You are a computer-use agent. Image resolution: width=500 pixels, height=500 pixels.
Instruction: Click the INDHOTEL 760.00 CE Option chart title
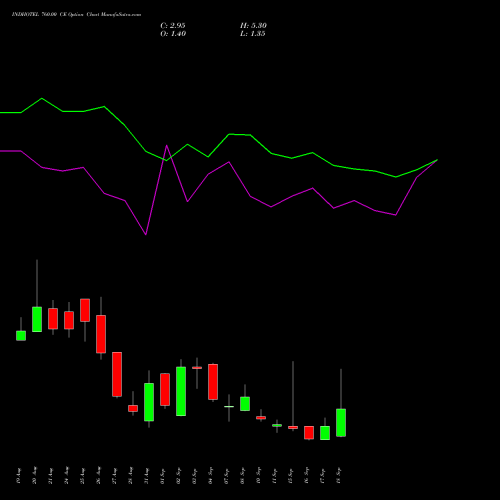pyautogui.click(x=76, y=15)
